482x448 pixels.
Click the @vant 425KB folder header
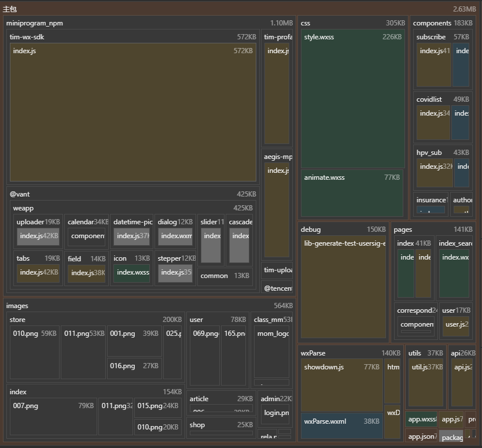point(133,194)
